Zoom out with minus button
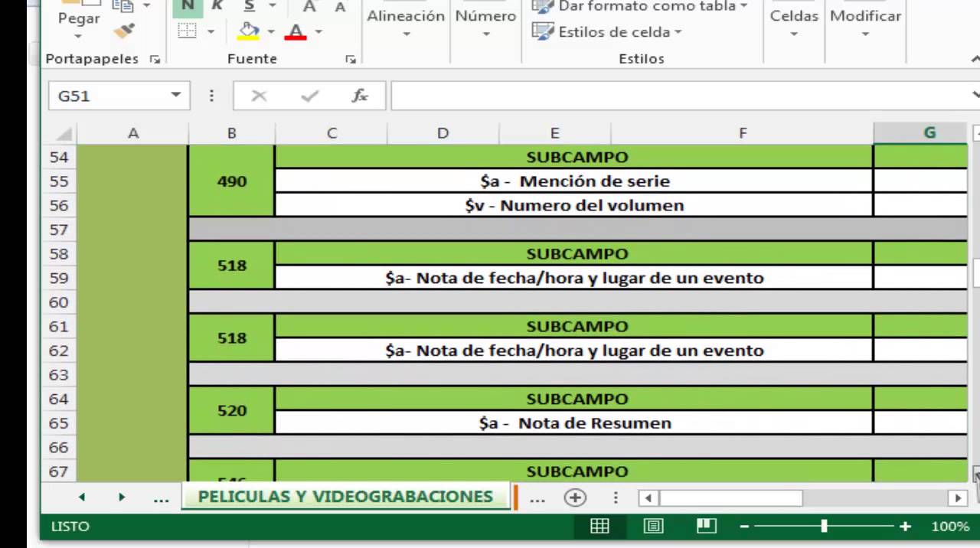This screenshot has width=980, height=548. tap(744, 527)
